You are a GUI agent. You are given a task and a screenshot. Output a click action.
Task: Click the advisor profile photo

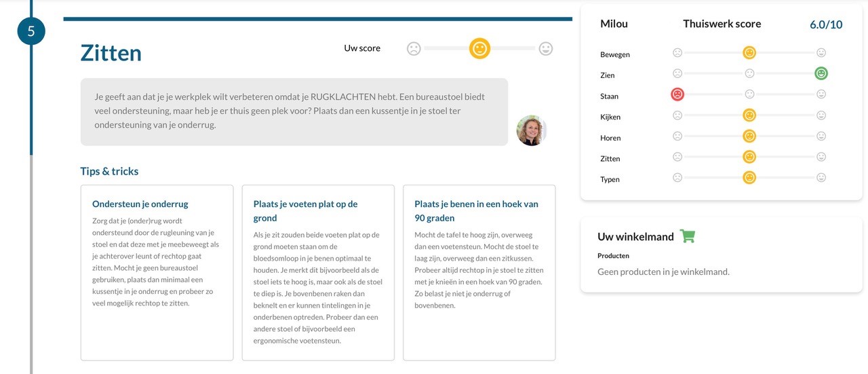coord(530,130)
